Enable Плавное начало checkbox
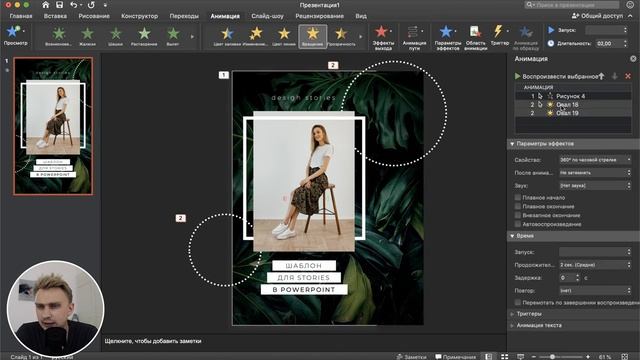The width and height of the screenshot is (640, 360). [518, 198]
